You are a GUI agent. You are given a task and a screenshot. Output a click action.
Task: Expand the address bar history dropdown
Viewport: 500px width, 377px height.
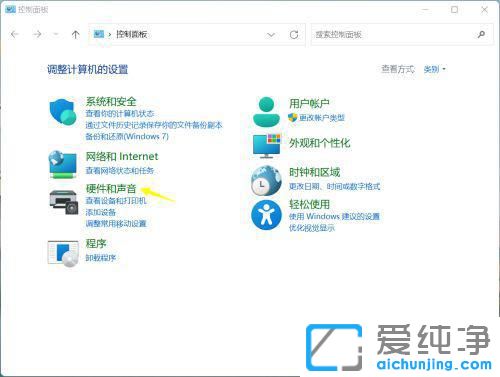(271, 35)
